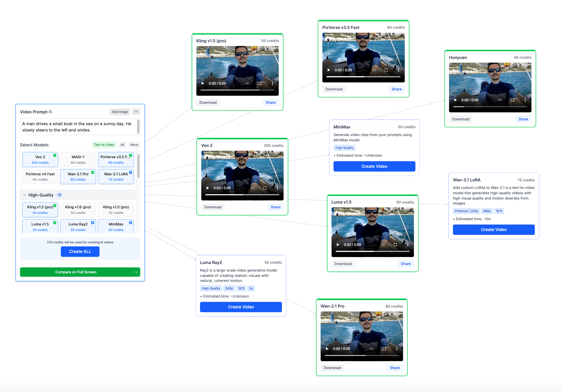
Task: Open the Video Prompt-1 options dropdown
Action: click(136, 112)
